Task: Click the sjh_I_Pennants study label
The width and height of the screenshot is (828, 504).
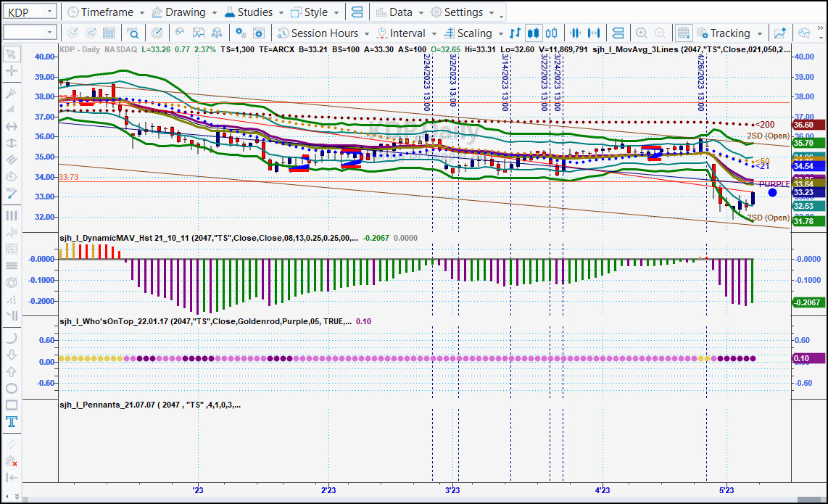Action: [x=150, y=405]
